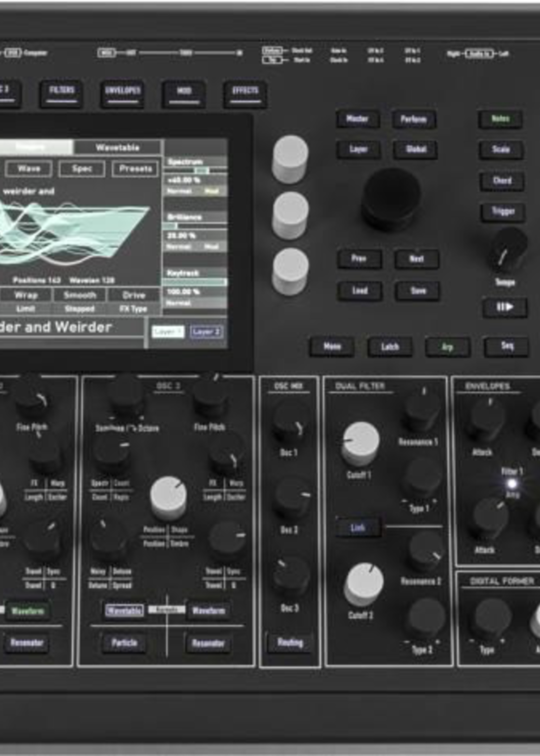The height and width of the screenshot is (756, 540).
Task: Open the Wrap / Limit option on screen
Action: 25,301
